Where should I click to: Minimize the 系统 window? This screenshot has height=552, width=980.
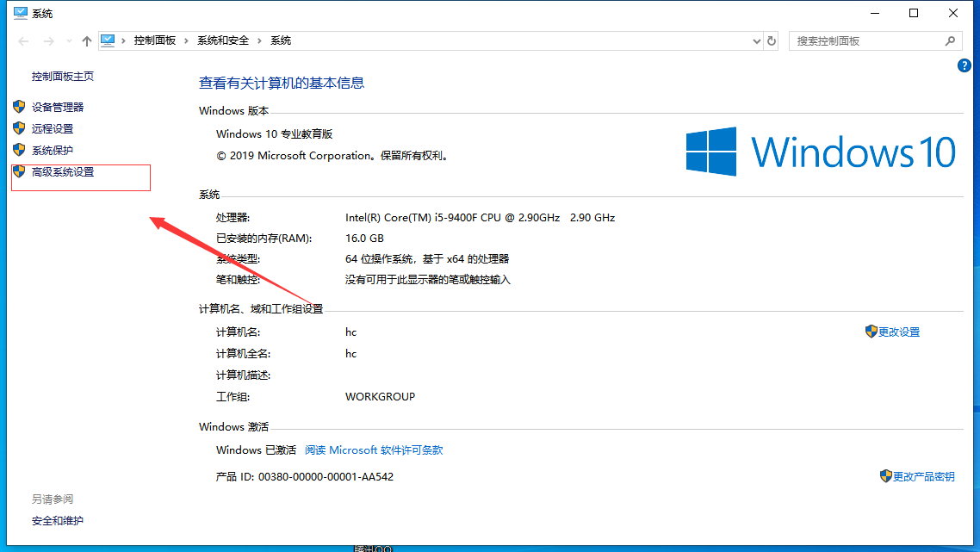(875, 13)
